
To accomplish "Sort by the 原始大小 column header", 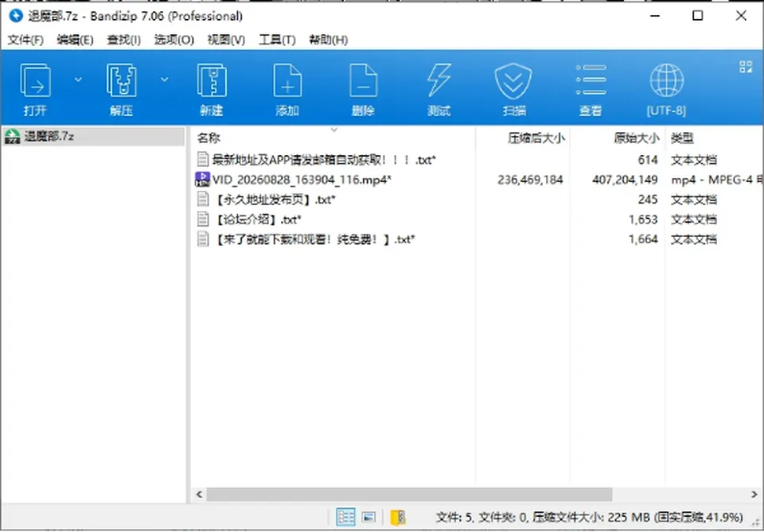I will tap(637, 138).
